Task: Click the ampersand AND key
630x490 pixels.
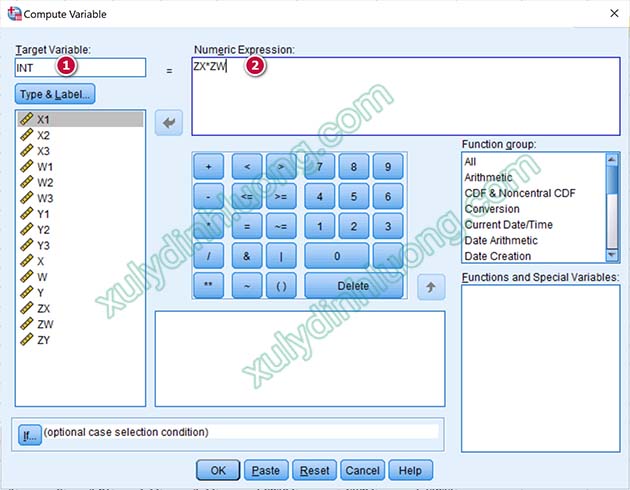Action: pyautogui.click(x=247, y=255)
